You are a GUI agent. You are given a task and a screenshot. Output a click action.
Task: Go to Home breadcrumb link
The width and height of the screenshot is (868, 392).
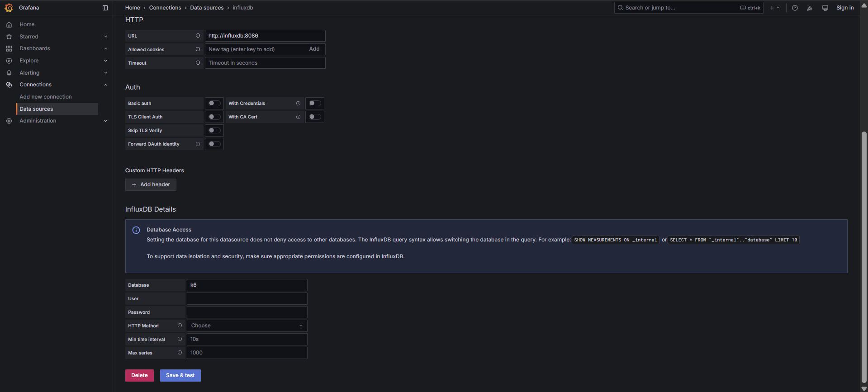133,8
